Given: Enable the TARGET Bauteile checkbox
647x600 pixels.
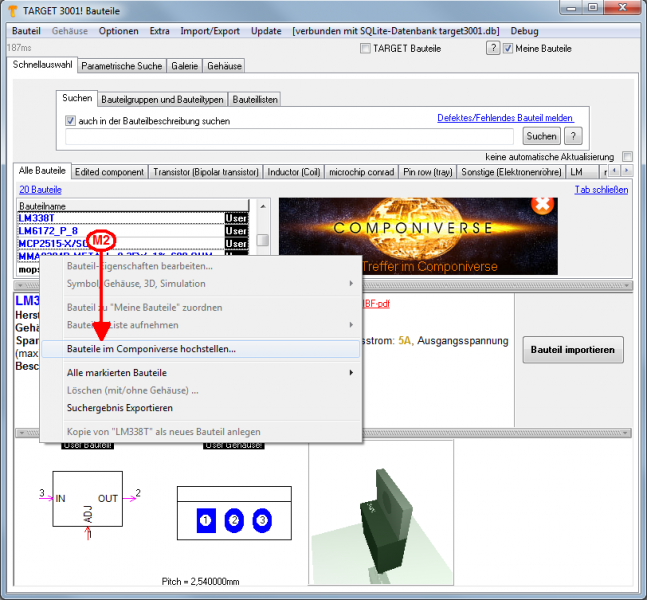Looking at the screenshot, I should pos(365,48).
